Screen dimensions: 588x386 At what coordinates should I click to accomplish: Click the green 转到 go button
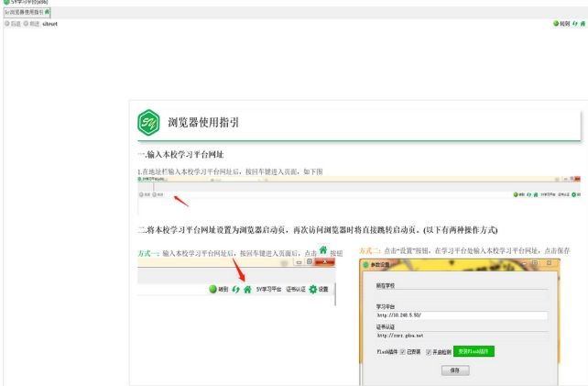tap(561, 24)
